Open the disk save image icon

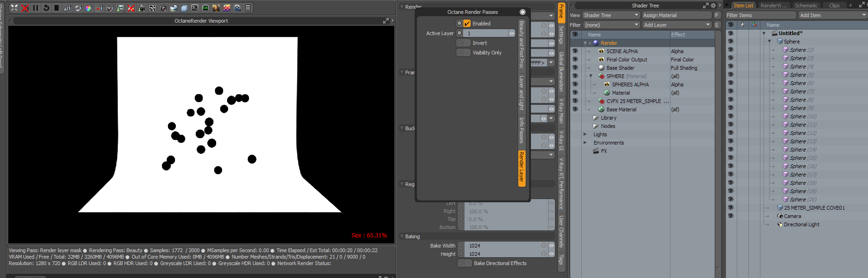[174, 8]
